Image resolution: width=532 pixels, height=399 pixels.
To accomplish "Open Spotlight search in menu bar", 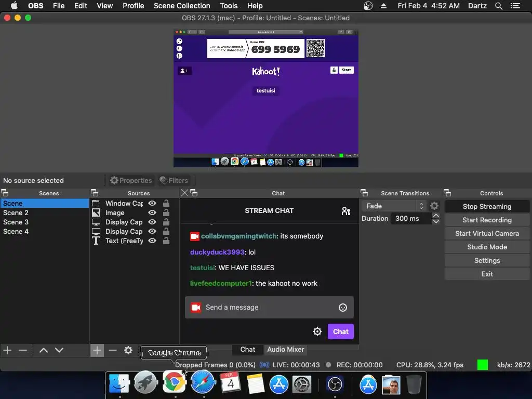I will point(498,6).
